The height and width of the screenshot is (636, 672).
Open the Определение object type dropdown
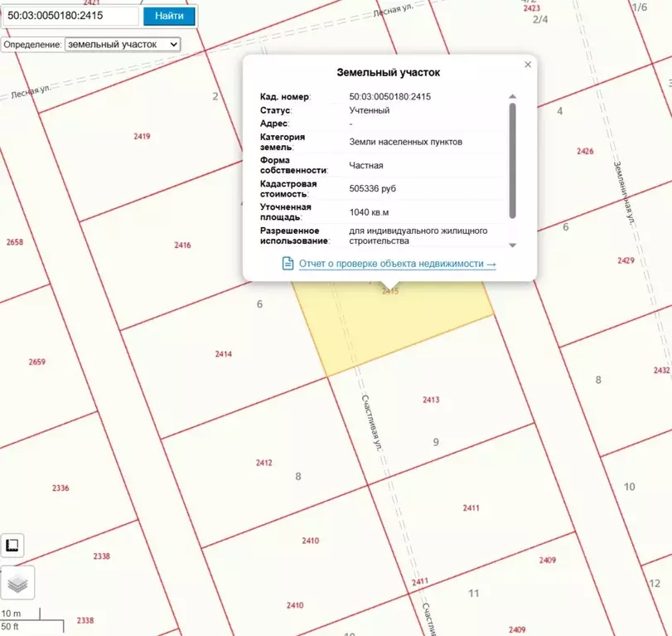click(x=123, y=44)
